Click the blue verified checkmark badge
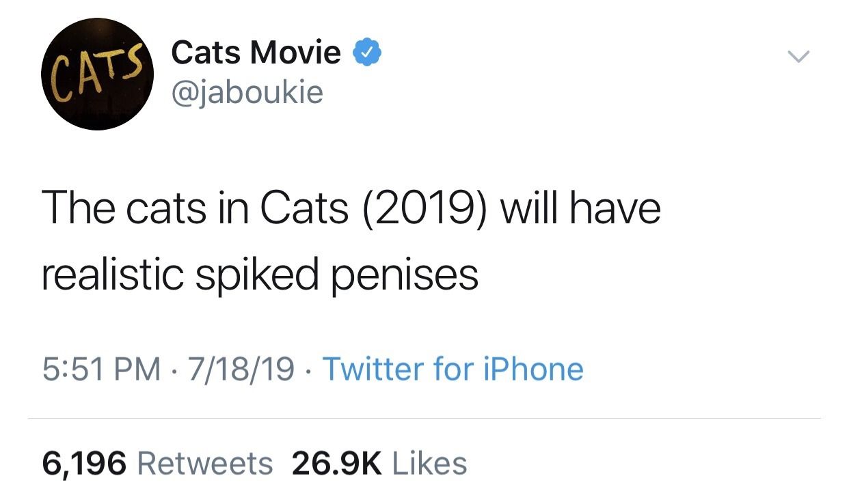The height and width of the screenshot is (504, 849). tap(367, 52)
